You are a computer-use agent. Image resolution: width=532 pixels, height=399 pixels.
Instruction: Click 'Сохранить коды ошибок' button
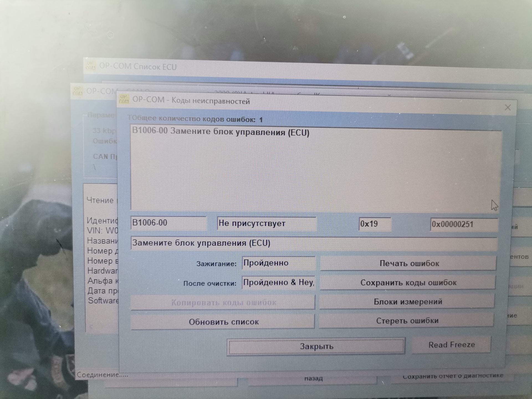tap(408, 283)
